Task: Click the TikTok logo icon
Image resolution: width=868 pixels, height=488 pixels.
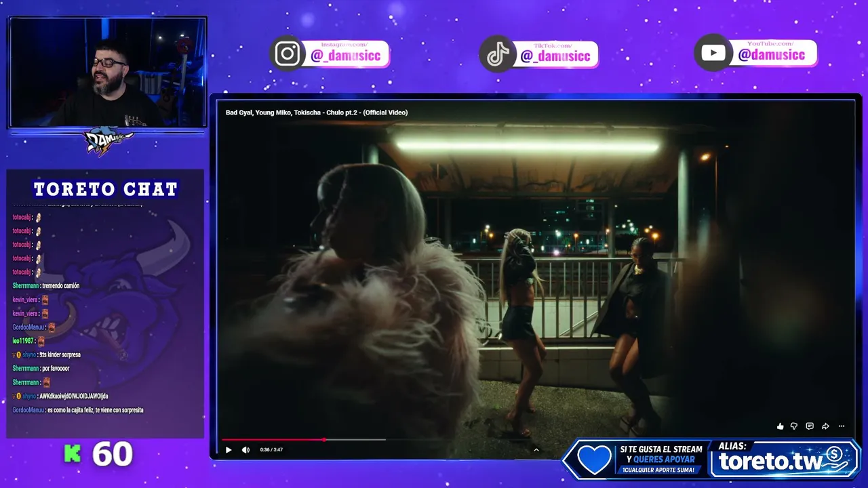Action: click(x=498, y=54)
